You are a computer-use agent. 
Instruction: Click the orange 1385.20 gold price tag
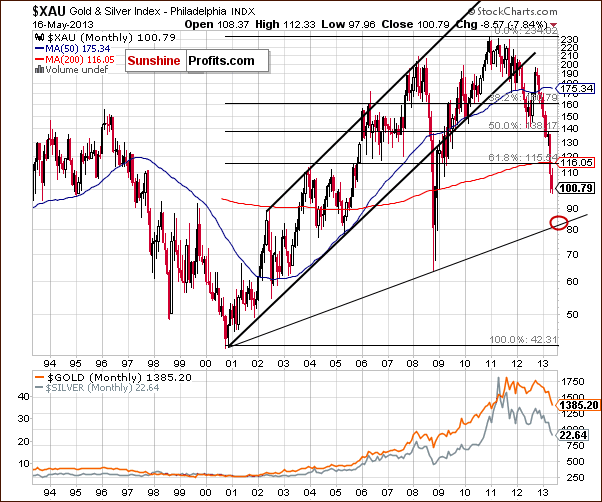coord(579,405)
